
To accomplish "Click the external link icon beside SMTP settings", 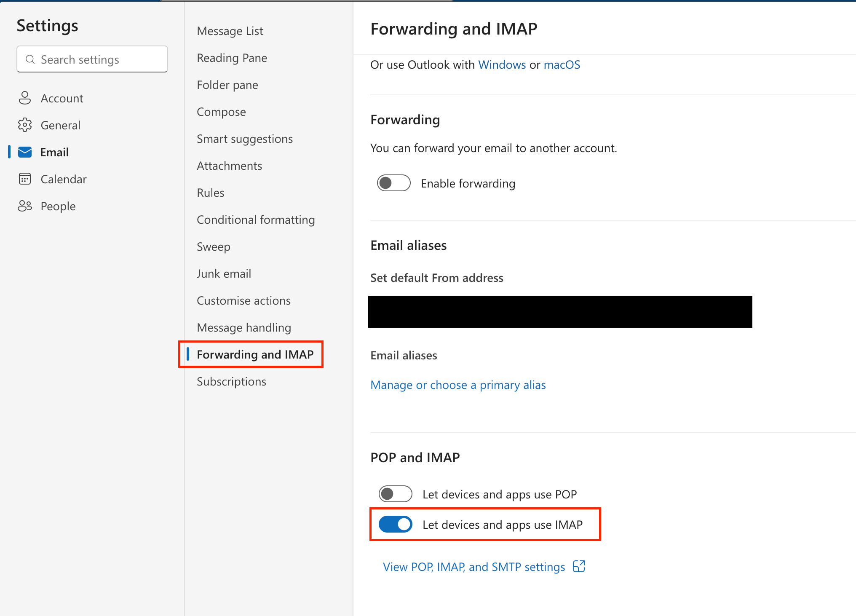I will [579, 566].
